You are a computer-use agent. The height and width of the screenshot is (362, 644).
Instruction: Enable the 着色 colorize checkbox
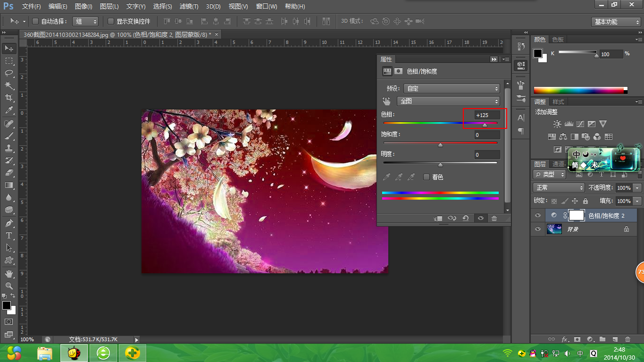click(x=427, y=177)
